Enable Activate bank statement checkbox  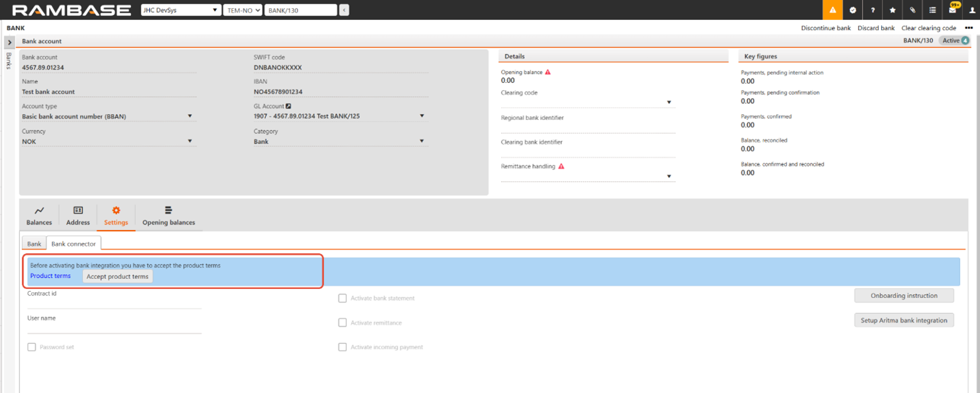click(x=343, y=299)
